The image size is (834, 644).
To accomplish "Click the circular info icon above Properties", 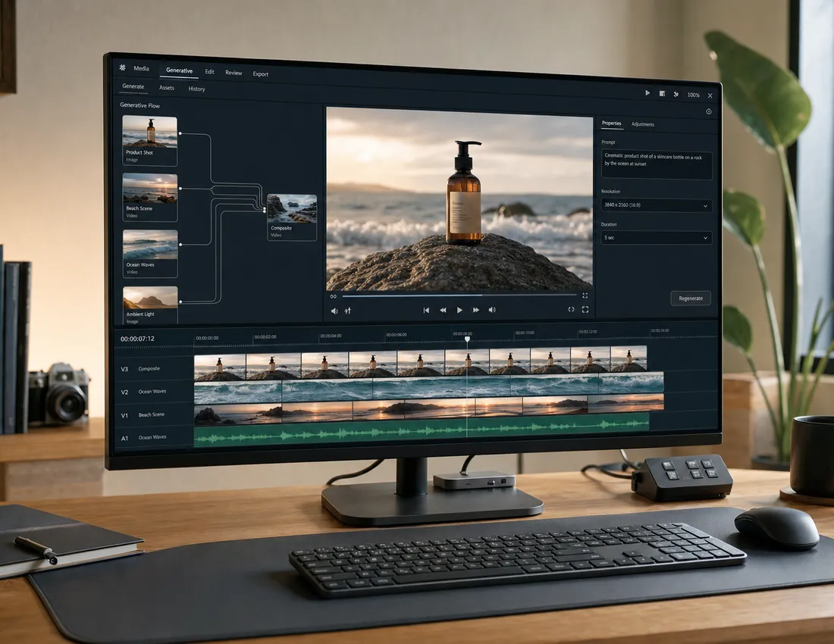I will click(708, 111).
